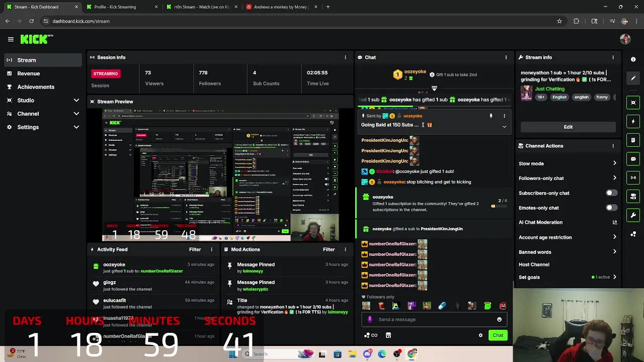Unpin the pinned chat message
This screenshot has width=644, height=362.
[x=491, y=116]
